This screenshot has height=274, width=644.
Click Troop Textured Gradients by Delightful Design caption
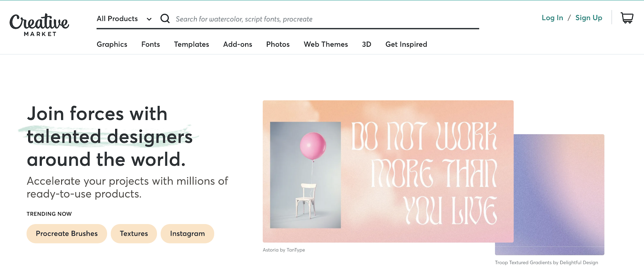(x=547, y=262)
